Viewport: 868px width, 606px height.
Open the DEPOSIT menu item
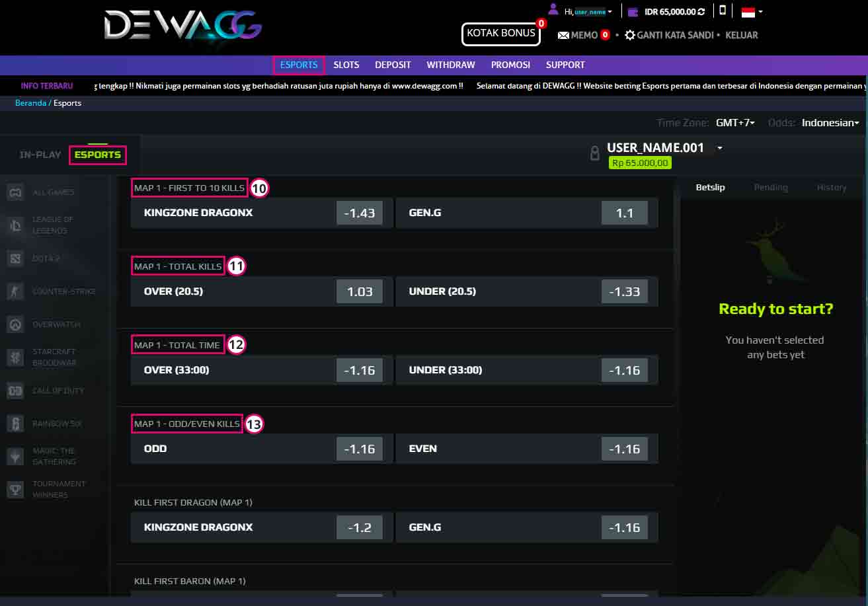(x=393, y=65)
